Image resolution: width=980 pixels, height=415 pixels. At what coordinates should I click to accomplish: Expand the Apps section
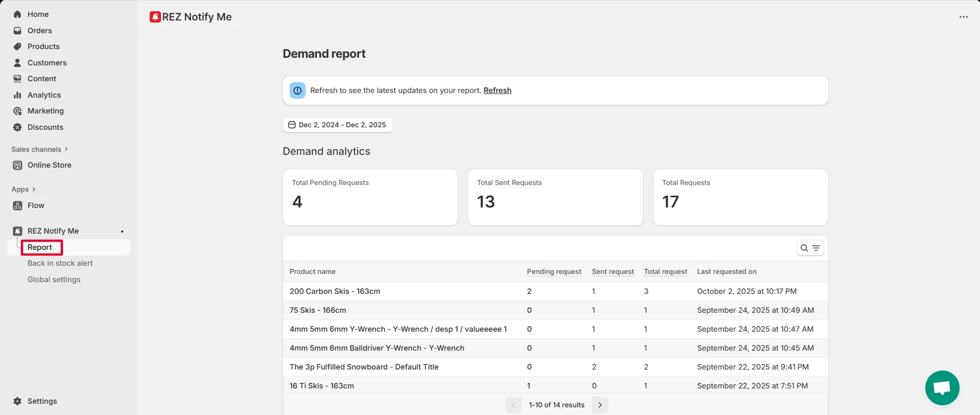click(24, 189)
